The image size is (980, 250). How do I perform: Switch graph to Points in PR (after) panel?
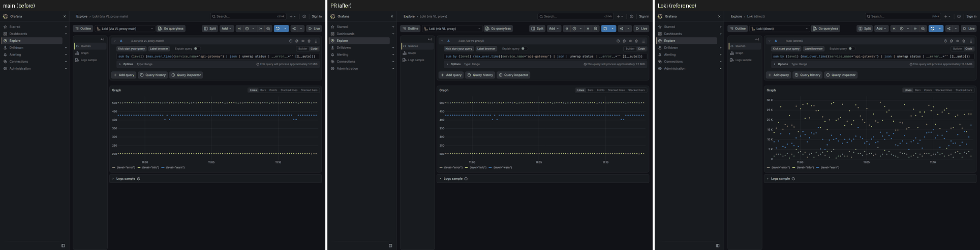601,90
